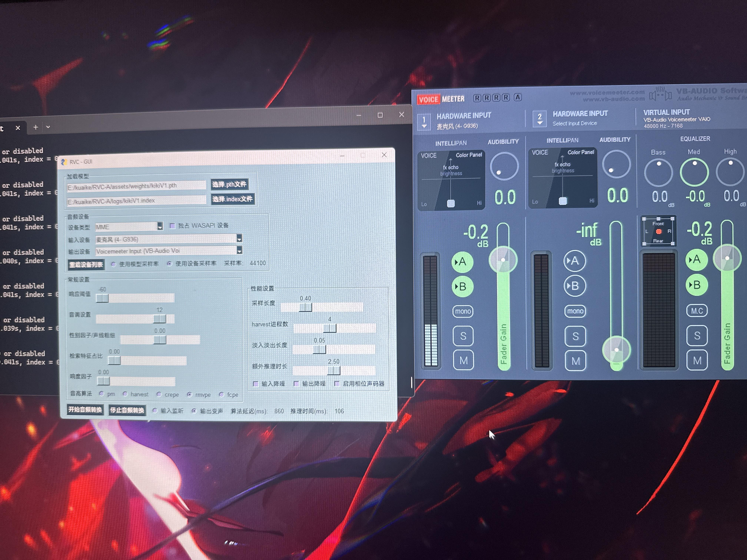Click 选择.index文件 button
This screenshot has width=747, height=560.
pyautogui.click(x=233, y=199)
